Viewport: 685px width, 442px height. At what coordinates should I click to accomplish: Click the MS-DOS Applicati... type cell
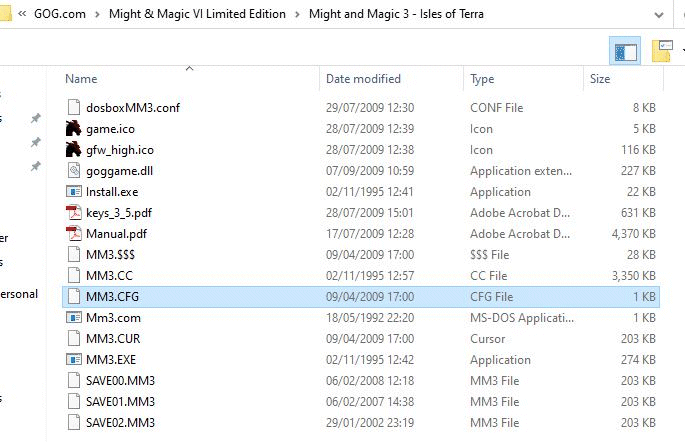522,318
